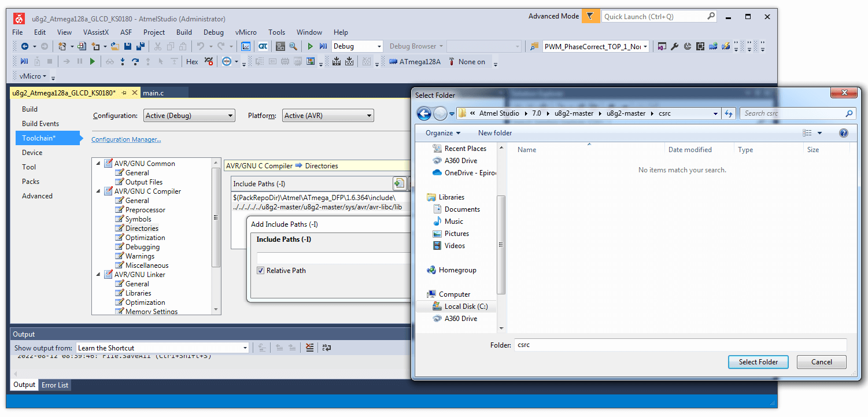Click the Clear All icon in Output panel
This screenshot has height=417, width=868.
pos(310,348)
